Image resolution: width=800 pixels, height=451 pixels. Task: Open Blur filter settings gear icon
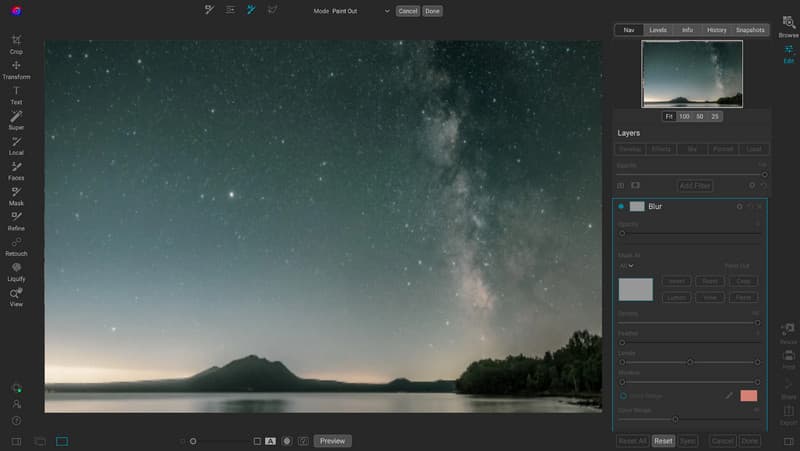coord(739,207)
